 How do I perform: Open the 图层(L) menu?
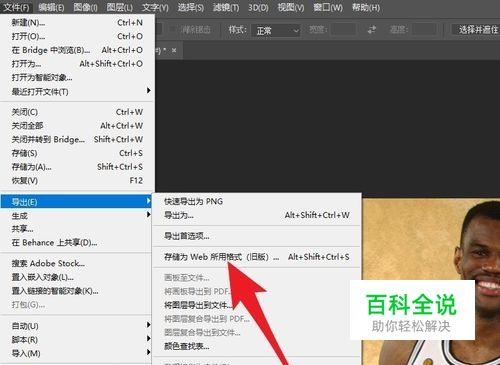[x=120, y=7]
